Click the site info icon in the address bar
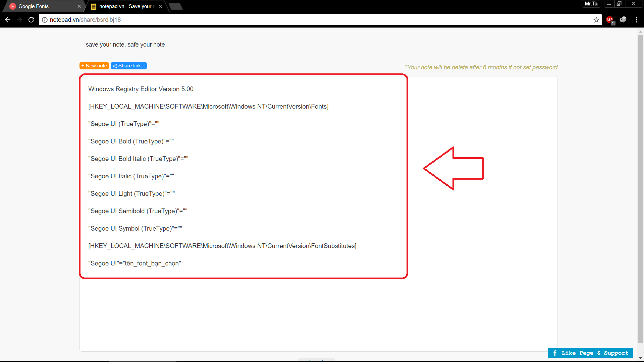 [x=45, y=20]
